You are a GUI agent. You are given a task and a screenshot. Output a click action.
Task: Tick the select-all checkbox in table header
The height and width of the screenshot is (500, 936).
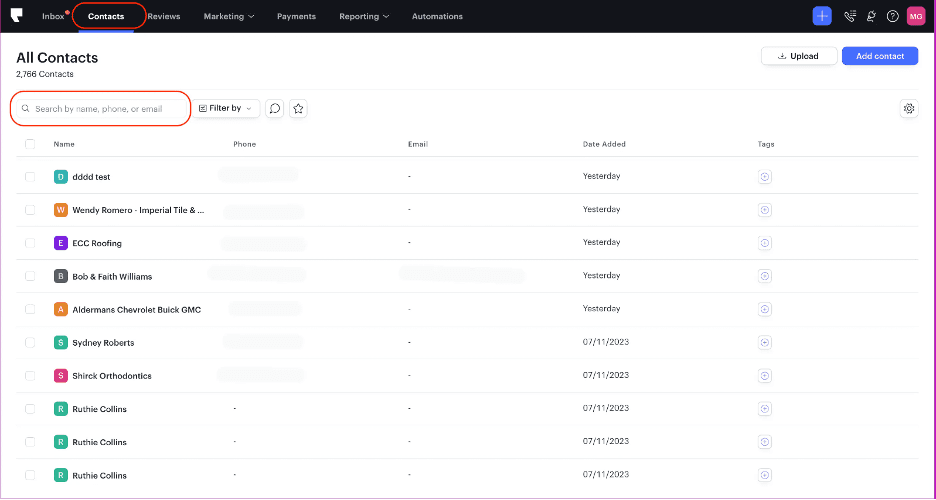tap(30, 144)
